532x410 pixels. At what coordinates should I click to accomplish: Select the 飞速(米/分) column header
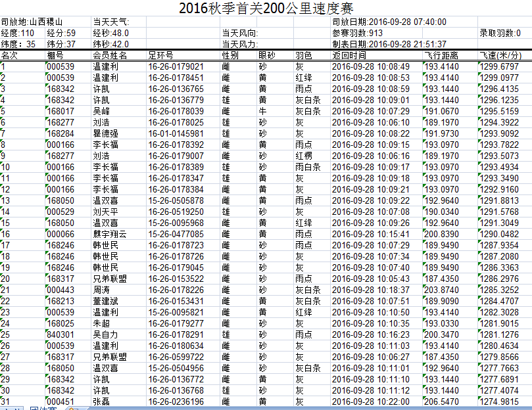point(500,55)
